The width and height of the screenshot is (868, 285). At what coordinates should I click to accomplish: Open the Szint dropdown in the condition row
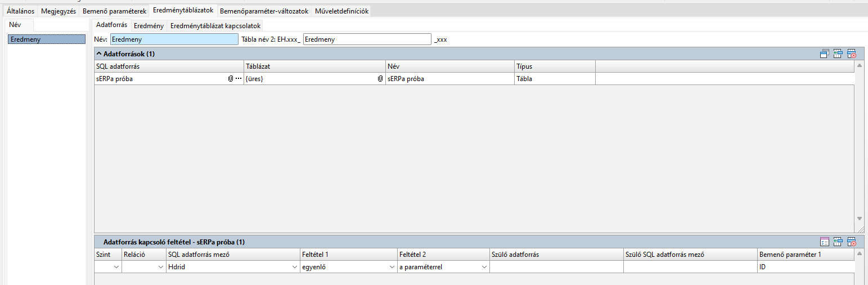point(116,268)
